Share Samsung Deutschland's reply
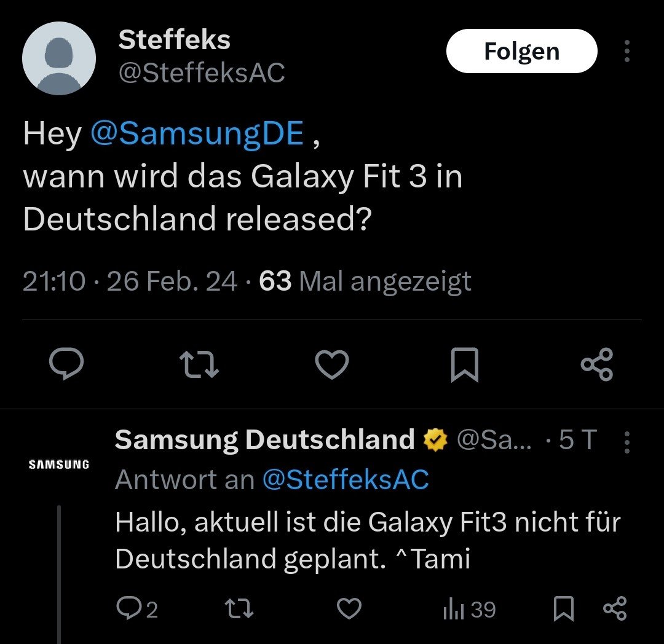 click(x=614, y=609)
